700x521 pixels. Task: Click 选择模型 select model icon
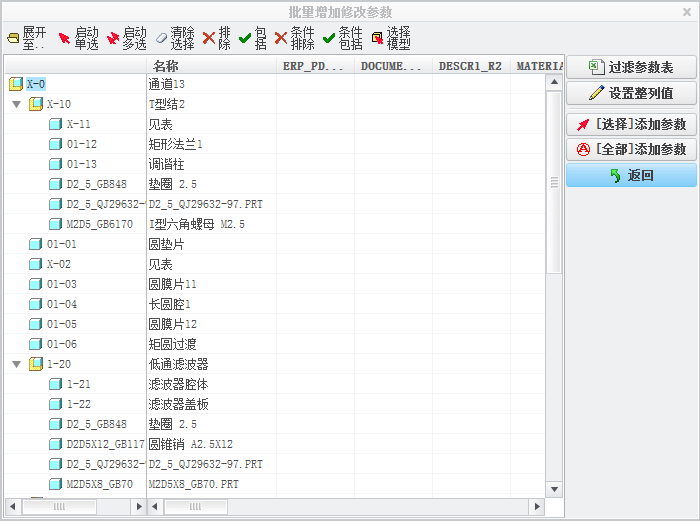point(377,38)
